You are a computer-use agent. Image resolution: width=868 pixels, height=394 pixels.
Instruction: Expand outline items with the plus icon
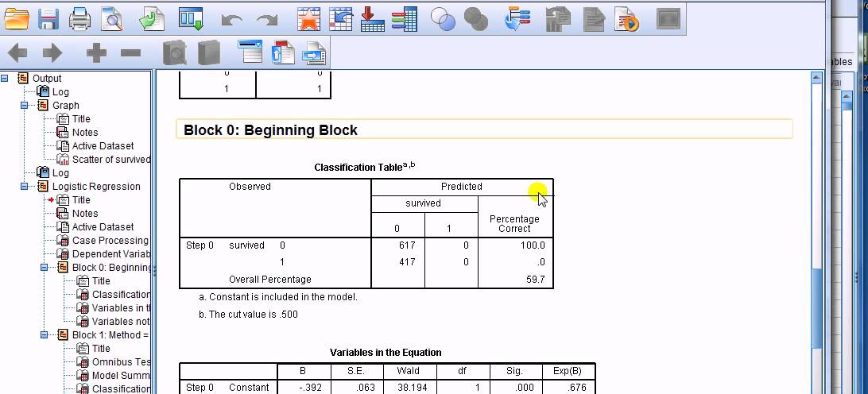point(96,53)
